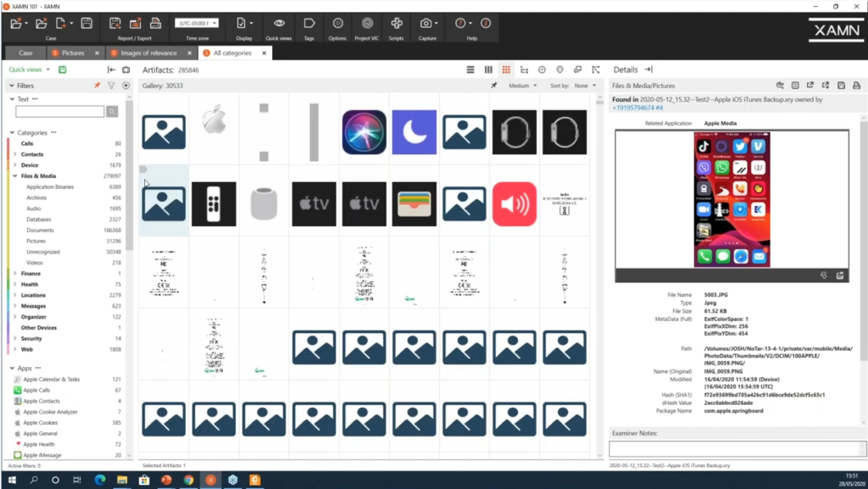This screenshot has width=868, height=489.
Task: Launch Project VIC from the toolbar
Action: tap(366, 23)
